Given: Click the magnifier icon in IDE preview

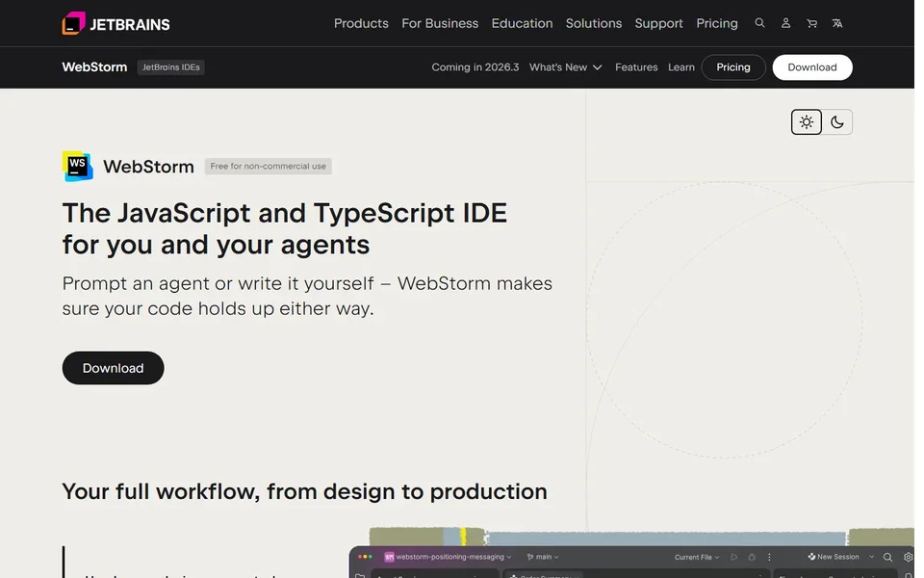Looking at the screenshot, I should 887,557.
